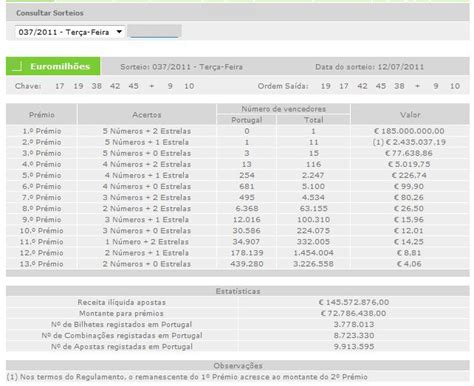The width and height of the screenshot is (474, 386).
Task: Select the '10.º Prémio' row label
Action: coord(42,230)
